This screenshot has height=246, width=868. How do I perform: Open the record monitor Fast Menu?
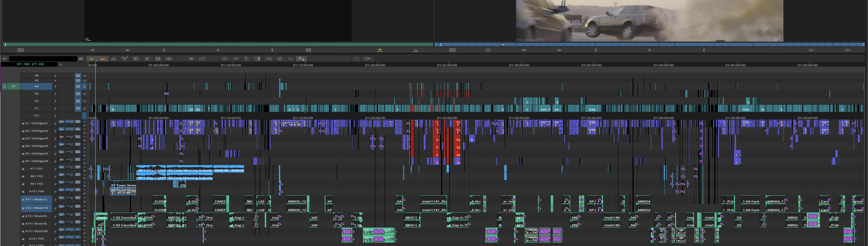(x=452, y=50)
